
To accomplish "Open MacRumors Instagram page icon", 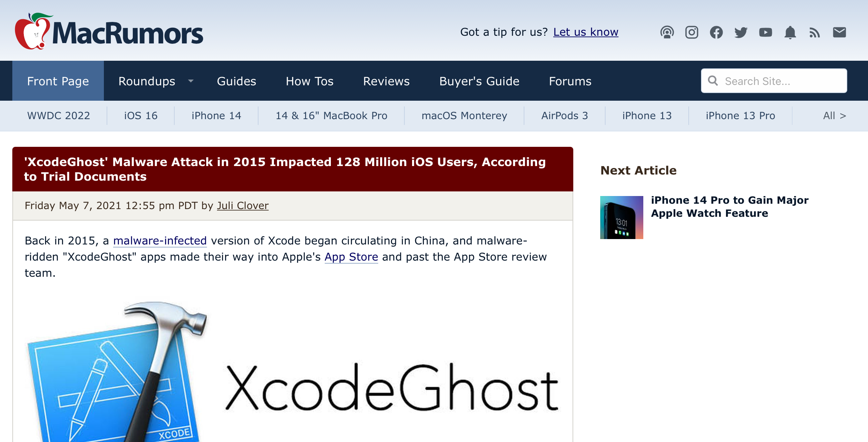I will [691, 32].
